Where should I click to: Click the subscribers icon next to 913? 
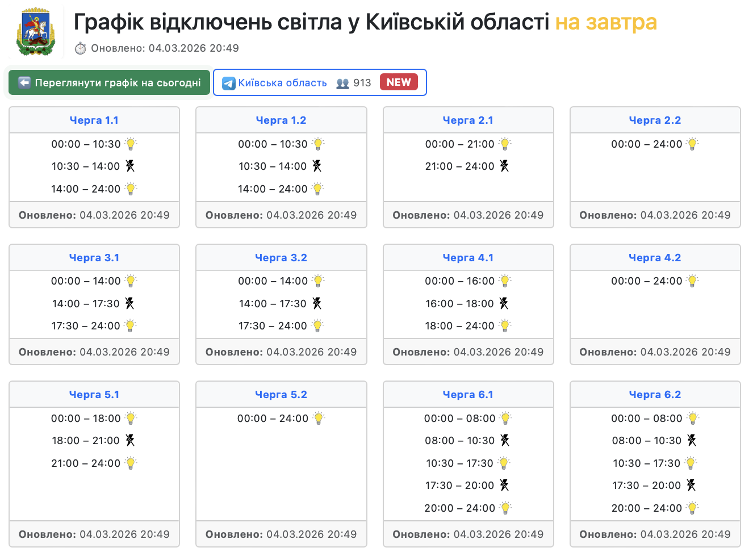(342, 83)
